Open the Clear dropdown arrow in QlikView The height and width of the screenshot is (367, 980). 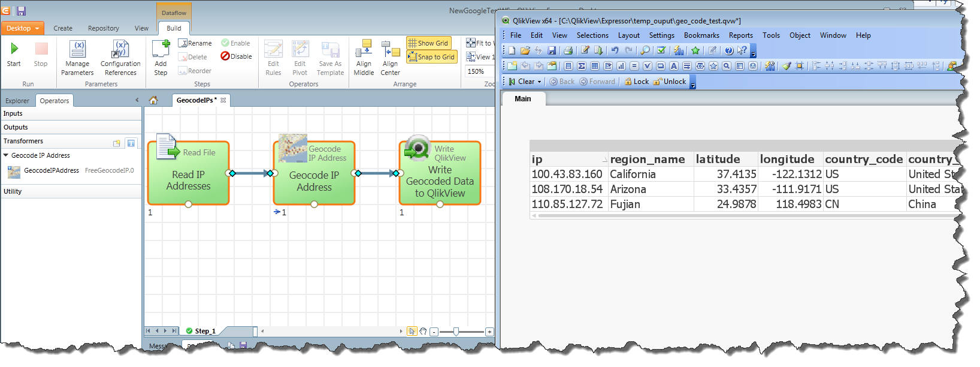click(x=539, y=82)
